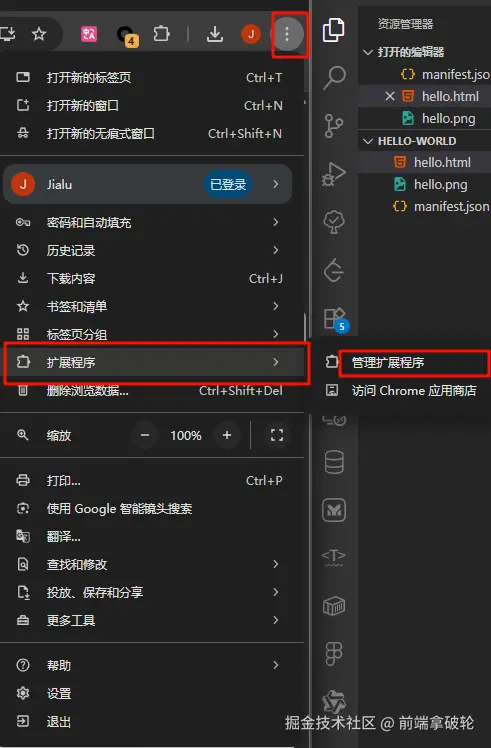The width and height of the screenshot is (491, 748).
Task: Open the M logo icon in activity bar
Action: (x=334, y=510)
